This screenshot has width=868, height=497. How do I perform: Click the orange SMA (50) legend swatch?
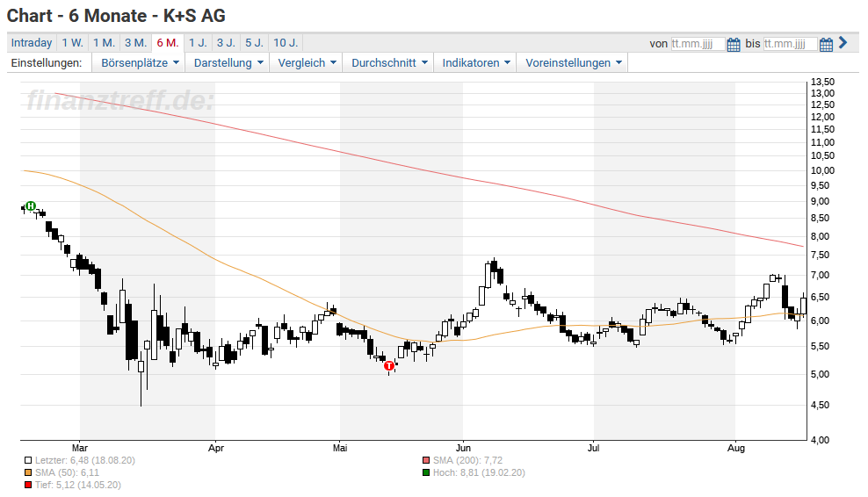pyautogui.click(x=28, y=472)
